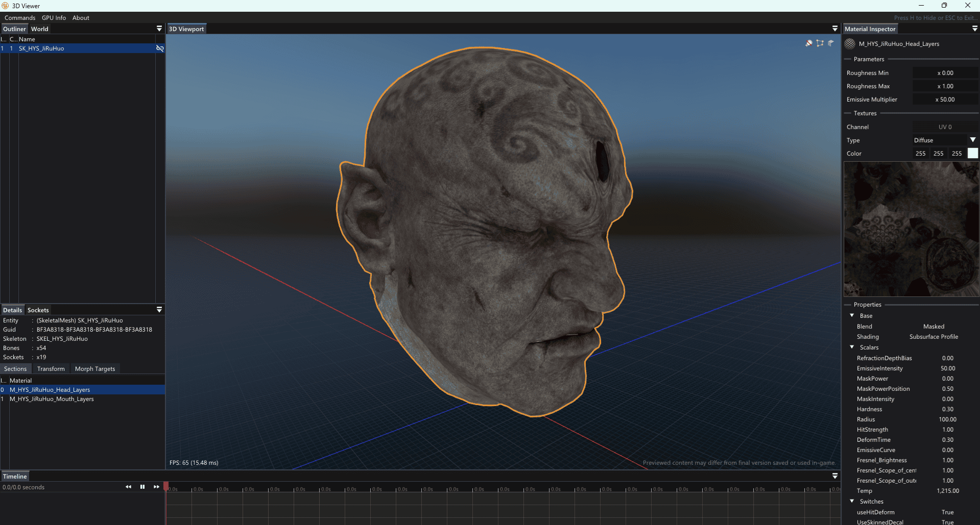The height and width of the screenshot is (525, 980).
Task: Click the Temp 1,215.00 value
Action: tap(948, 491)
